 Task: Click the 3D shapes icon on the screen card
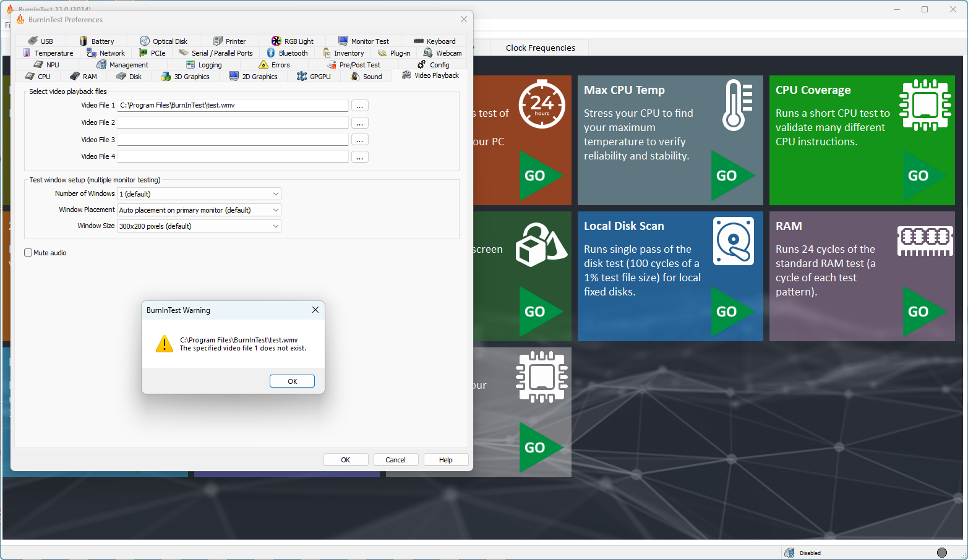coord(541,245)
